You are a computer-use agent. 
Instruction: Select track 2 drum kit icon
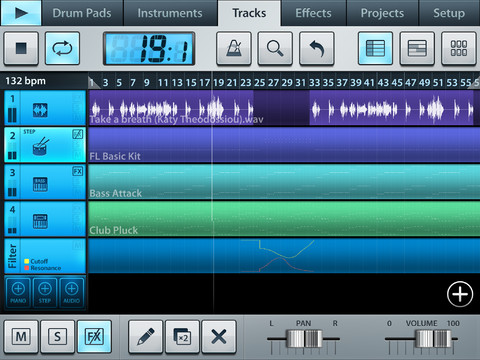41,147
